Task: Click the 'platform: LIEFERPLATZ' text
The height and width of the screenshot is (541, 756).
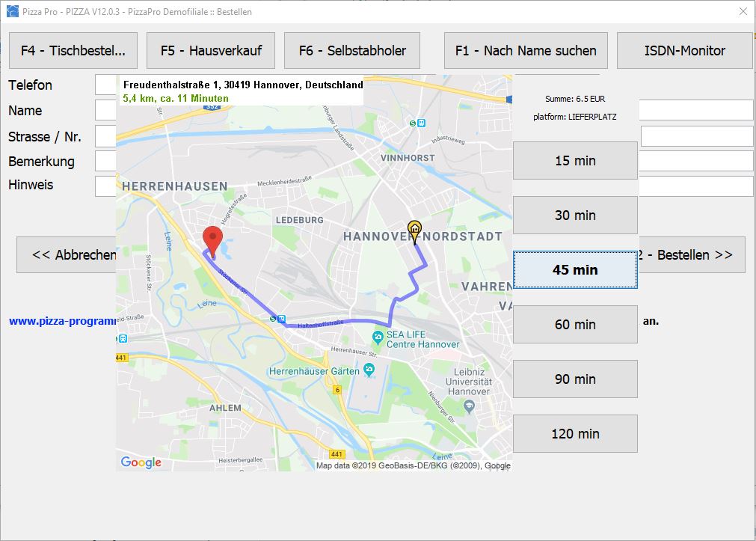Action: [x=575, y=117]
